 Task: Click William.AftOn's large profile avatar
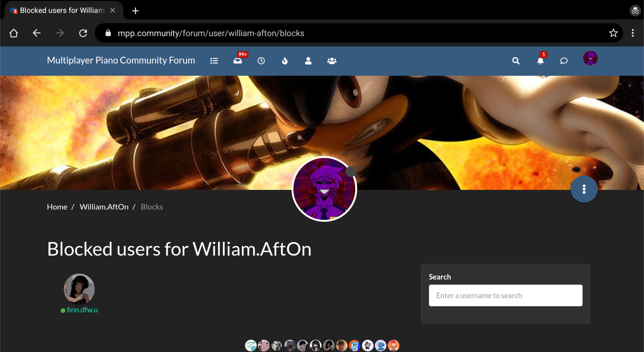click(x=324, y=189)
